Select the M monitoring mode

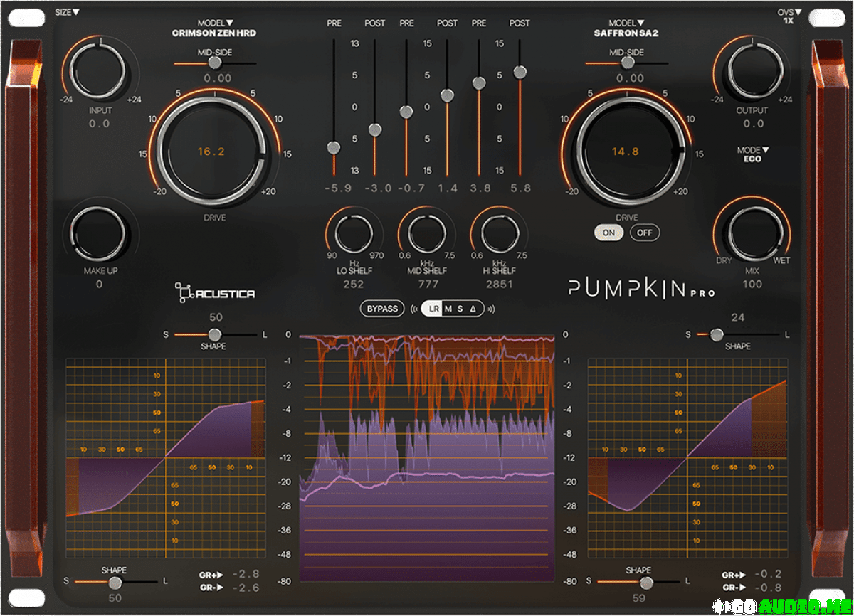point(448,309)
